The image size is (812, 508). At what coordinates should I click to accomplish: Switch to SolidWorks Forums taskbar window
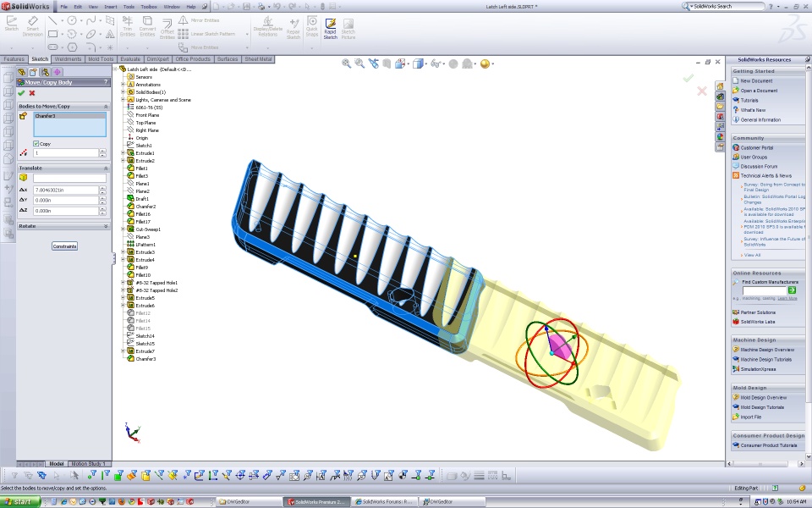pos(384,502)
